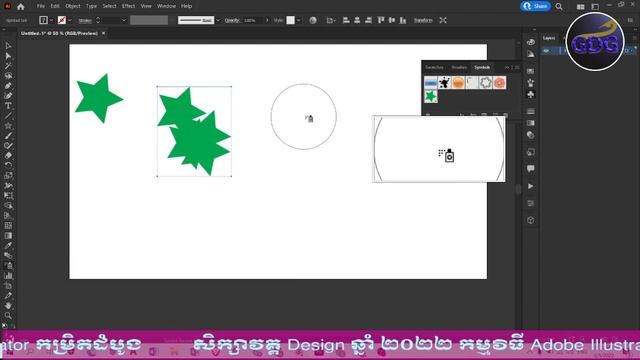This screenshot has width=640, height=360.
Task: Select the Lasso tool
Action: click(8, 76)
